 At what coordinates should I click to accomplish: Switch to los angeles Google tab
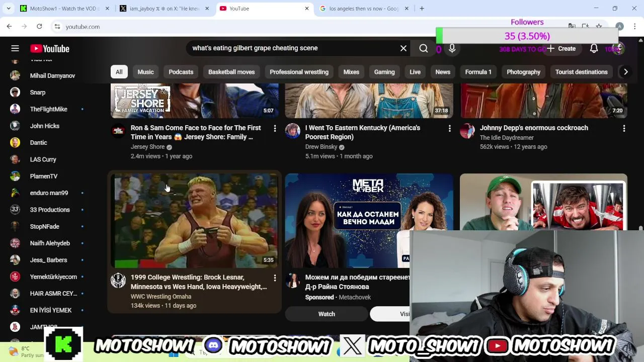point(364,9)
